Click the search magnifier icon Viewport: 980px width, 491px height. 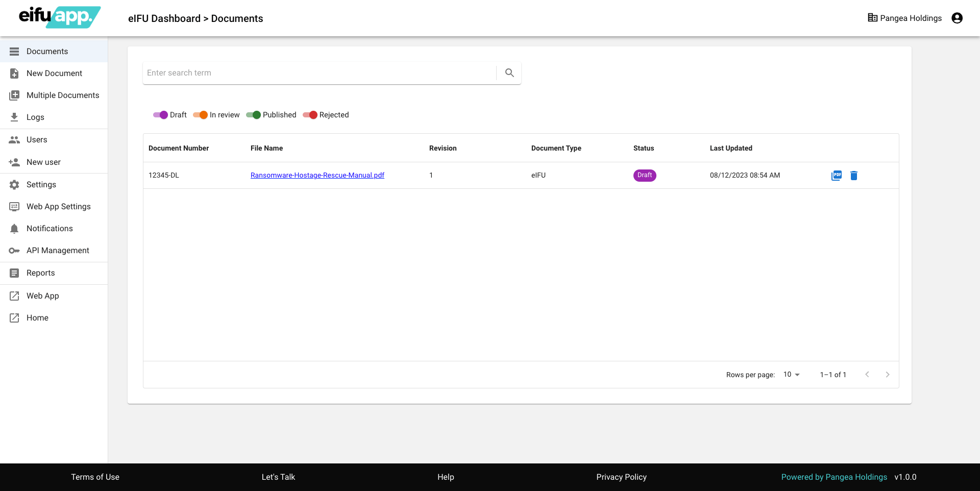pos(509,72)
